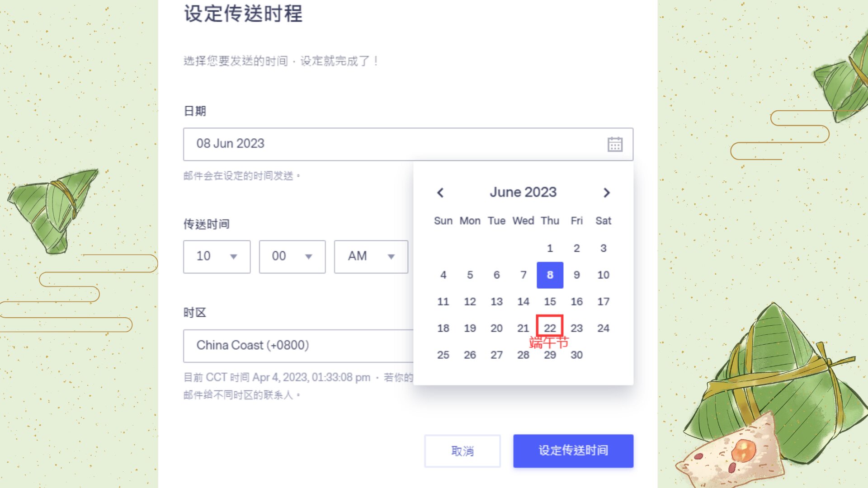Go to previous month in calendar
This screenshot has width=868, height=488.
[x=440, y=193]
